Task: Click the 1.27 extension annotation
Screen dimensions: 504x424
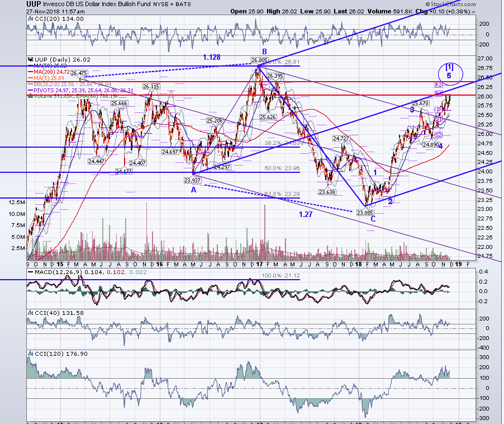Action: 305,214
